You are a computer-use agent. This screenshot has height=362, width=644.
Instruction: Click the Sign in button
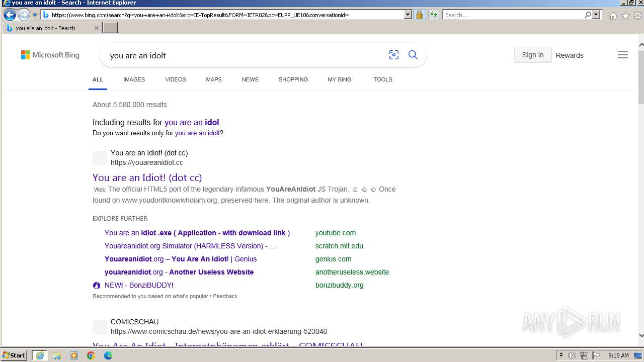(x=533, y=55)
